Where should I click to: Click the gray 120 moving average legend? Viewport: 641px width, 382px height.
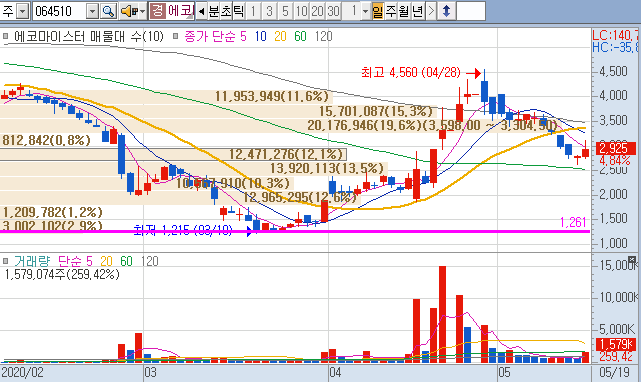[323, 36]
